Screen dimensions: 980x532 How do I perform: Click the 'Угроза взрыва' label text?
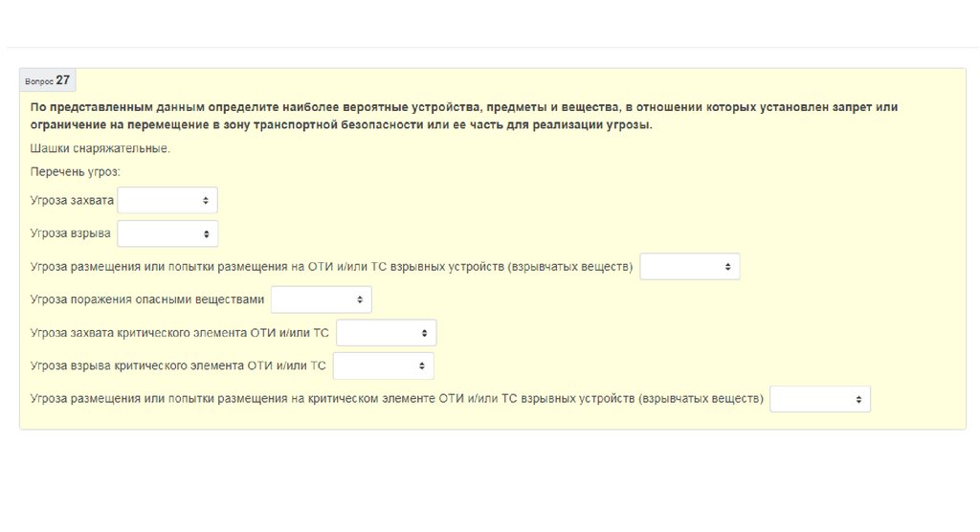pyautogui.click(x=71, y=233)
